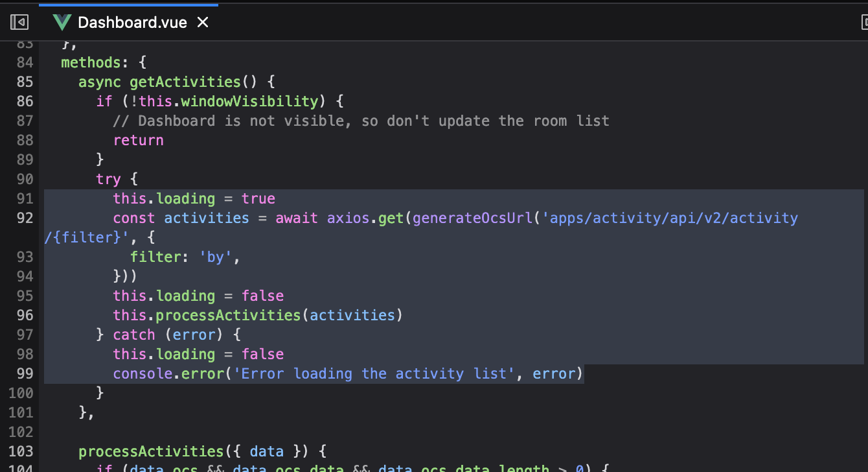
Task: Collapse the primary sidebar using the toggle icon
Action: [x=19, y=21]
